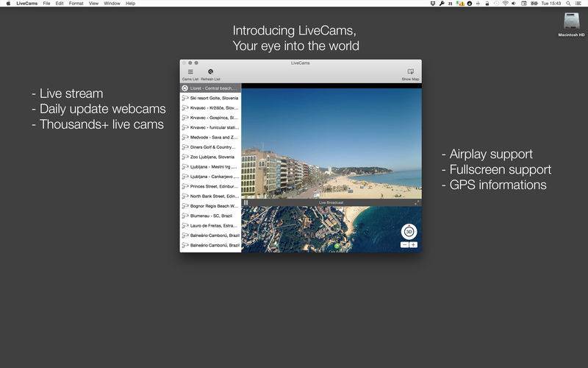Click camera icon beside Krvavec - Kržišče

pyautogui.click(x=185, y=107)
